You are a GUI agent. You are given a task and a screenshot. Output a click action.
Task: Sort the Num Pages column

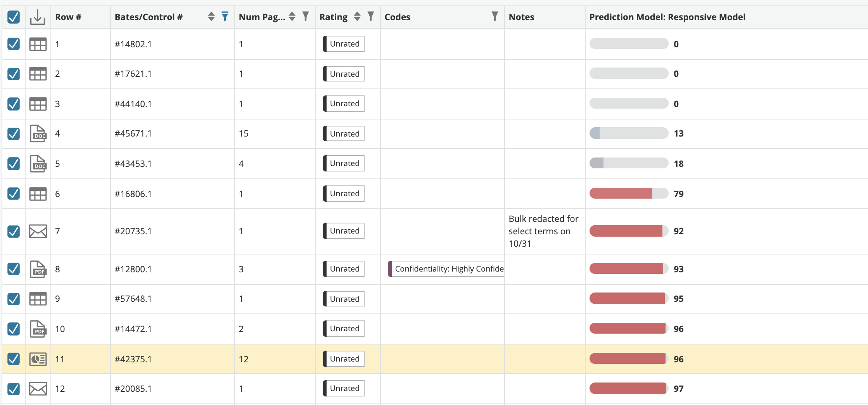click(292, 16)
